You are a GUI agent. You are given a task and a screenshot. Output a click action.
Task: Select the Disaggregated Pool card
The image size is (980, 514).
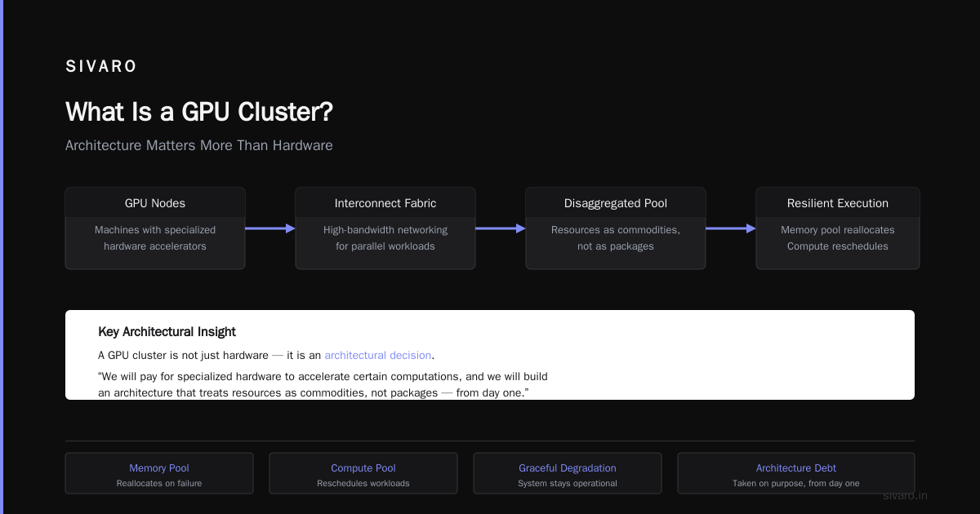tap(616, 228)
